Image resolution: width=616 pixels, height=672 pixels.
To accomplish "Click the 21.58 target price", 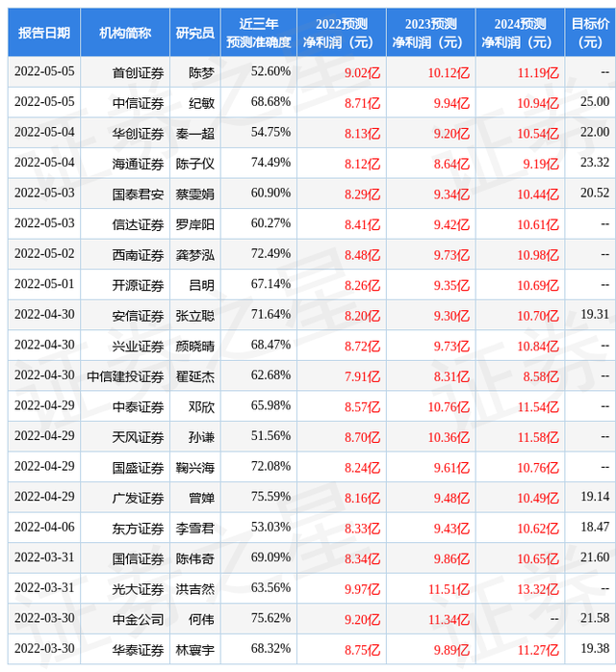I will (x=595, y=618).
